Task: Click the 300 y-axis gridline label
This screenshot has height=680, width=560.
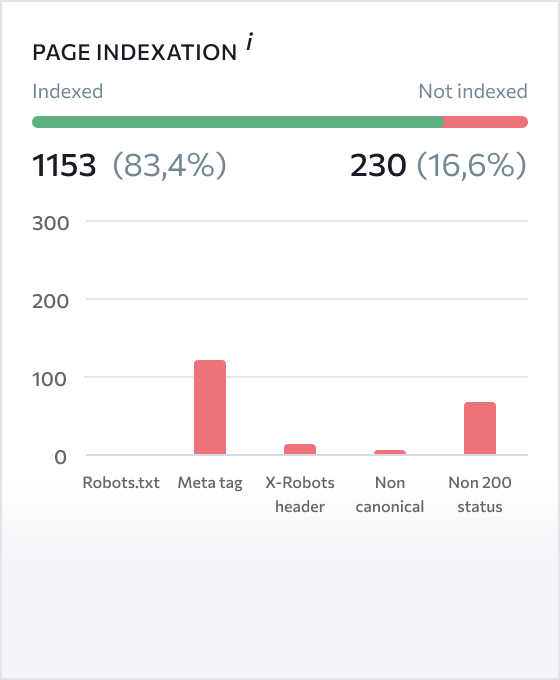Action: point(50,223)
